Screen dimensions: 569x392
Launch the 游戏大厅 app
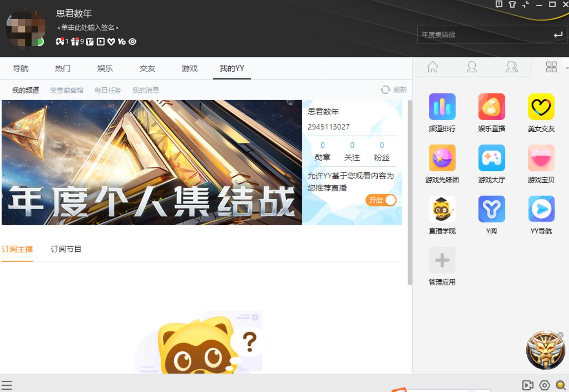click(x=491, y=158)
